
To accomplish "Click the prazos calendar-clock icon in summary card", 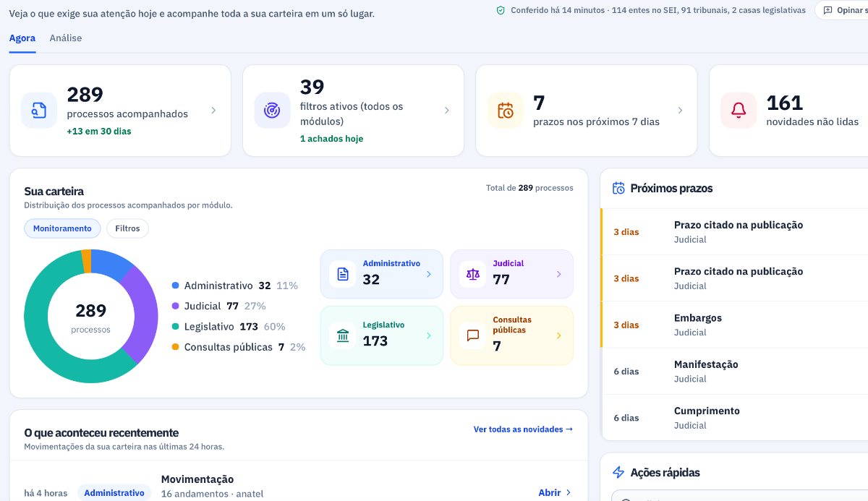I will [505, 111].
